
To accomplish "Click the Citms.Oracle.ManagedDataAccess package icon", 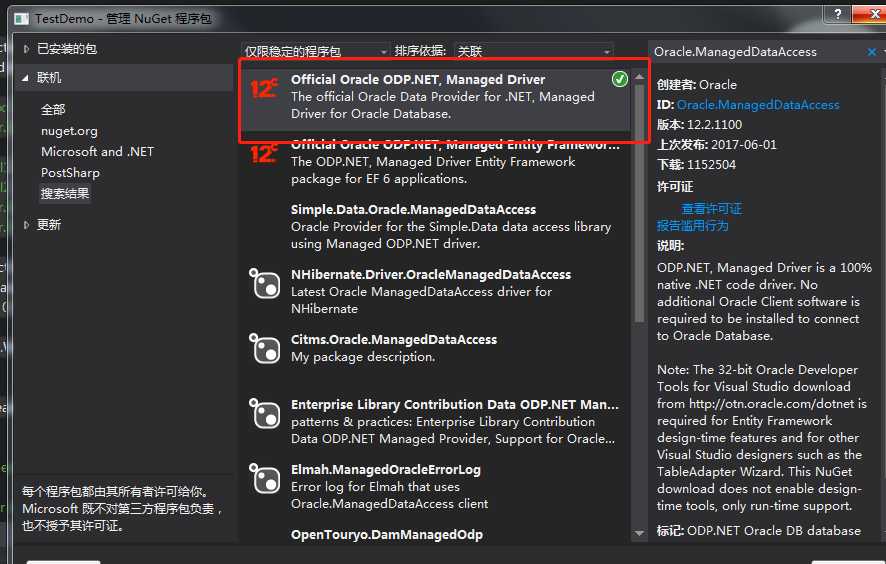I will (x=264, y=348).
